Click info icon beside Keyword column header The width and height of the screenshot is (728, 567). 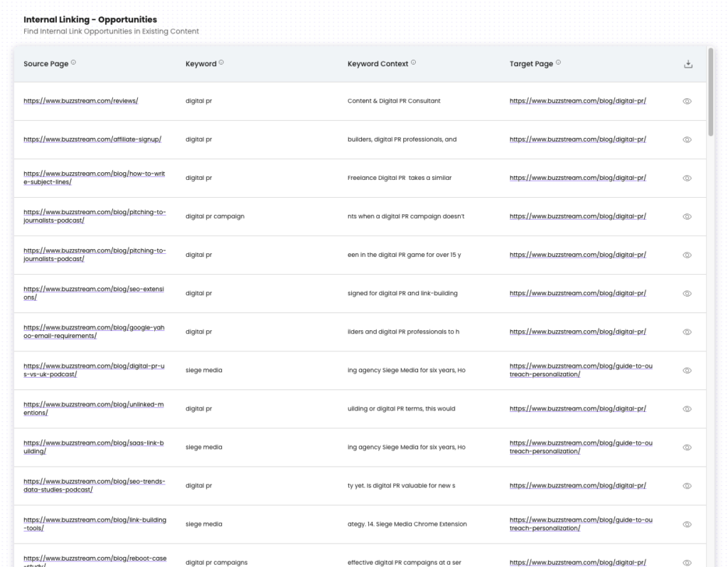click(x=221, y=63)
